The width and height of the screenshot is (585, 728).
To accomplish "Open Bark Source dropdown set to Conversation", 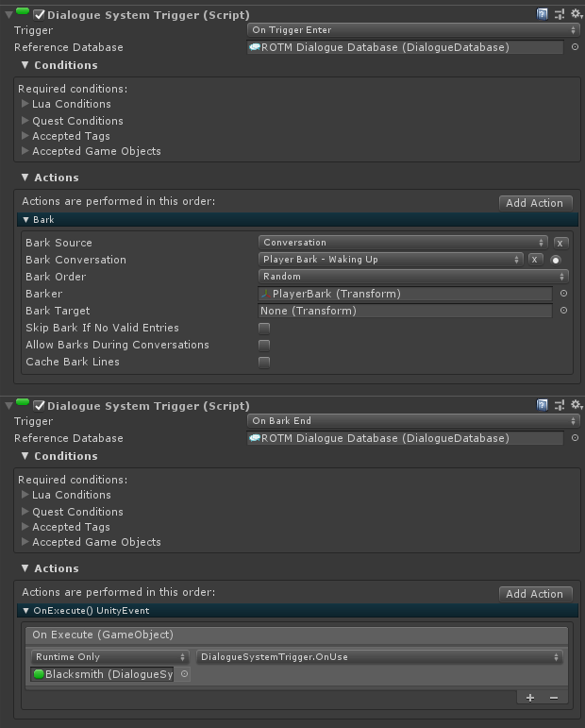I will 403,243.
